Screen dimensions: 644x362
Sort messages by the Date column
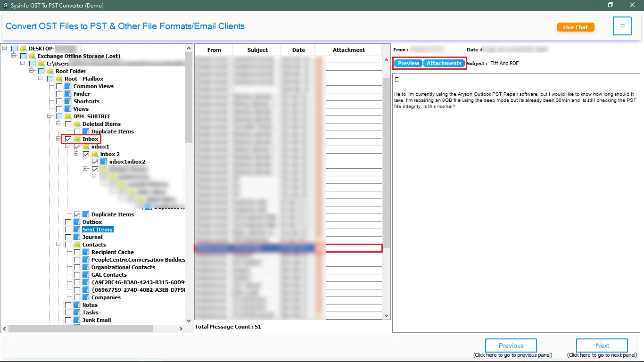point(298,50)
